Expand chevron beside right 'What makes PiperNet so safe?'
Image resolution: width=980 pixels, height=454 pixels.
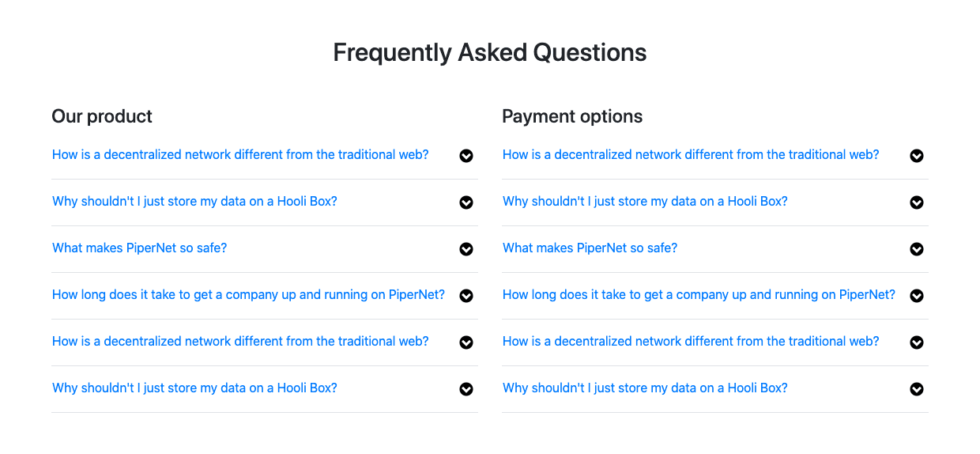(x=917, y=249)
